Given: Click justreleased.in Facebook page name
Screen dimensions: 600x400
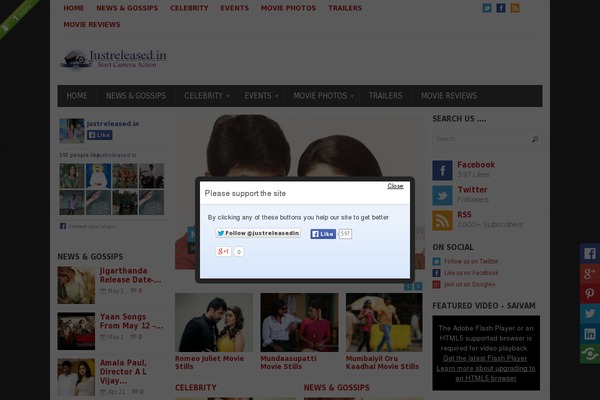Looking at the screenshot, I should (x=113, y=124).
